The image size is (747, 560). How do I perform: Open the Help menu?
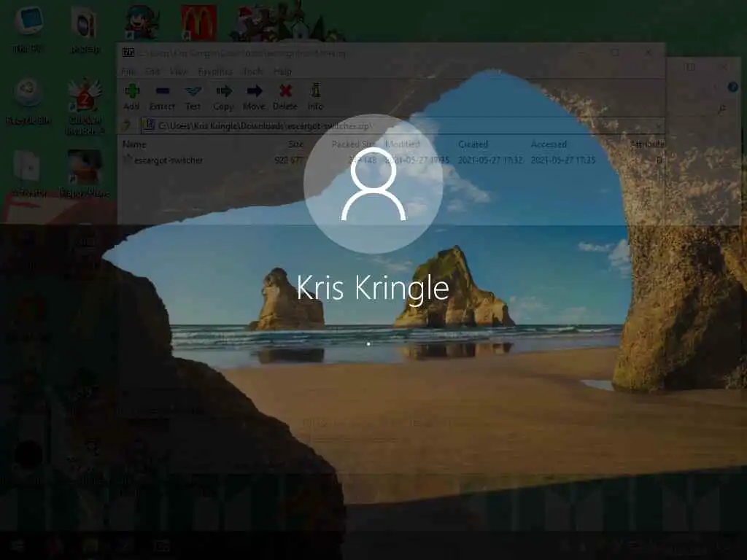(282, 71)
